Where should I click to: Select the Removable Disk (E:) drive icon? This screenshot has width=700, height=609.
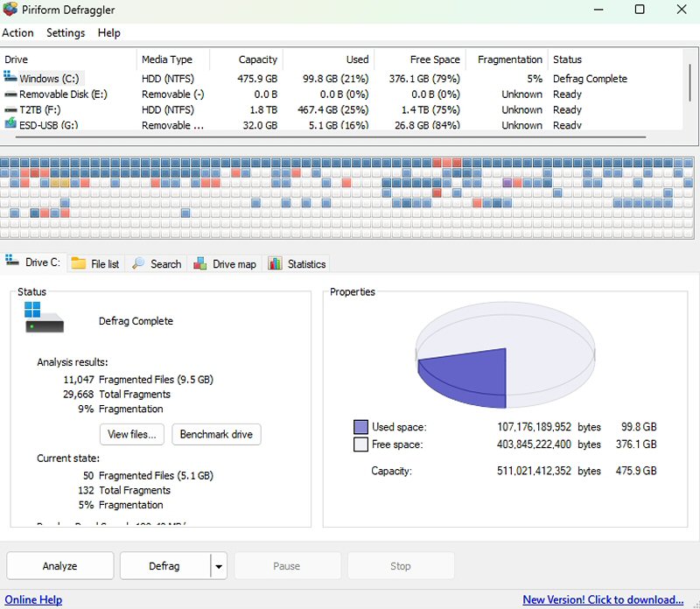(x=10, y=94)
